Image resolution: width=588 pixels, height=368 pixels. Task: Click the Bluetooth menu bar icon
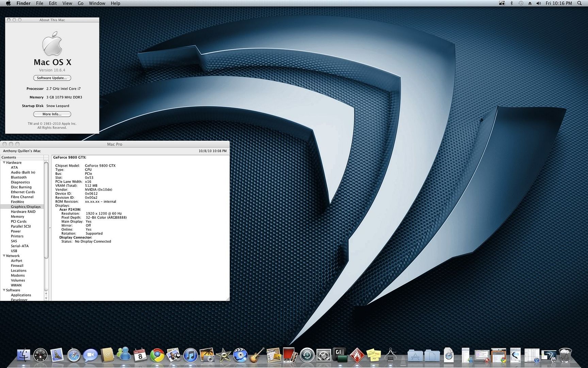tap(511, 3)
